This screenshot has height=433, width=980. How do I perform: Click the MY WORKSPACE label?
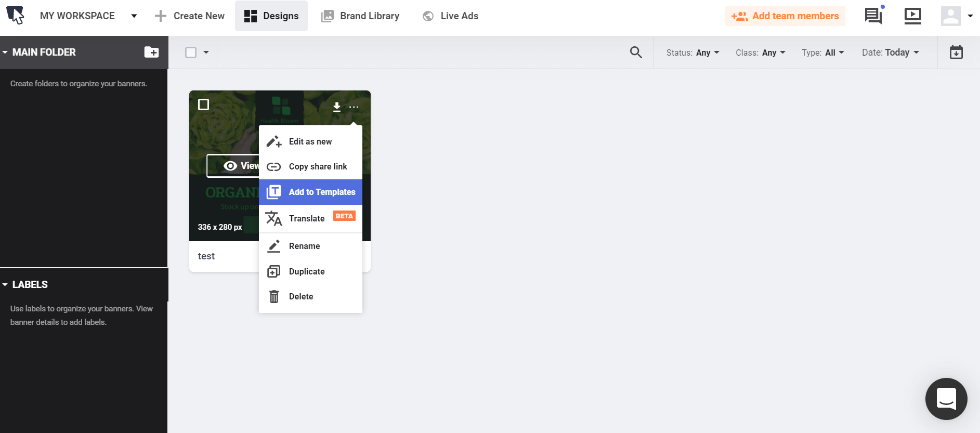pos(77,16)
